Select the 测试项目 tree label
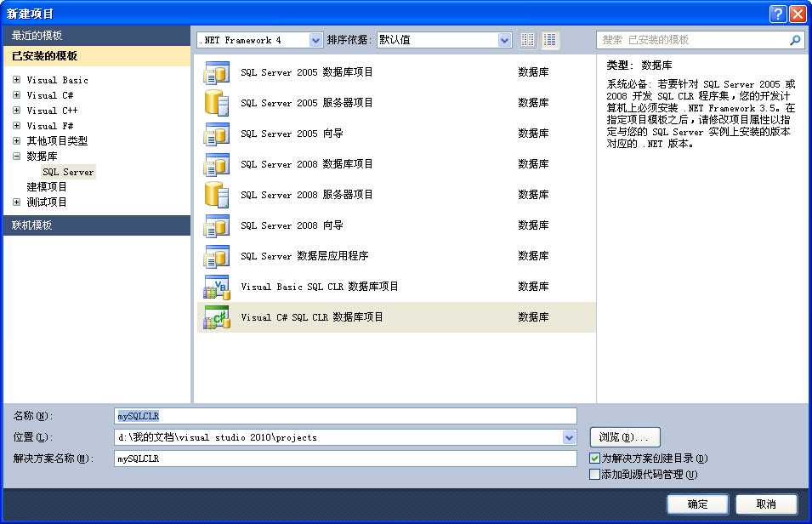The height and width of the screenshot is (524, 812). click(47, 202)
